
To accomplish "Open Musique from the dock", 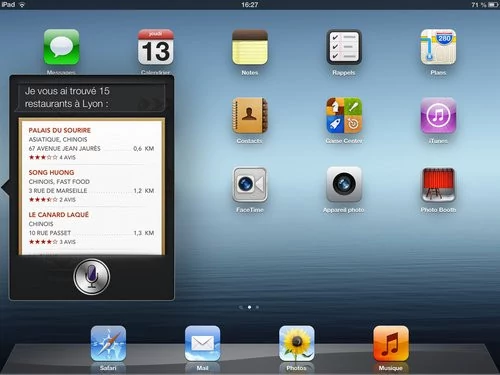I will (x=391, y=343).
